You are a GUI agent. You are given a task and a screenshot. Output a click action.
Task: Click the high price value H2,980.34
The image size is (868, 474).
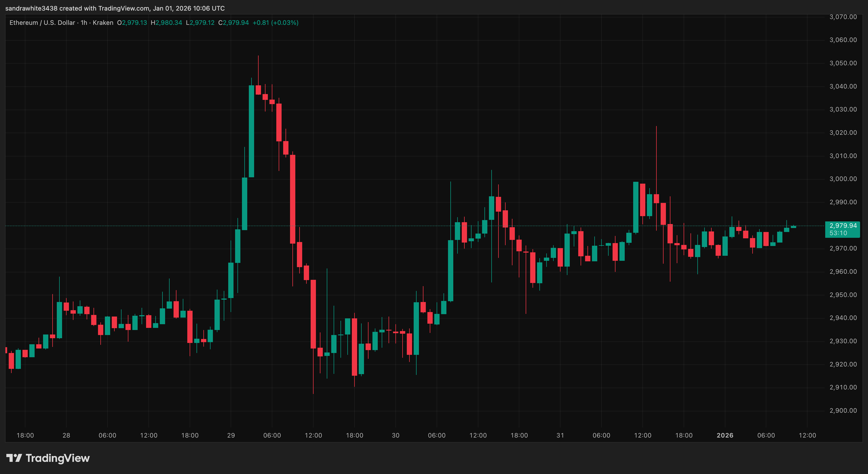(x=167, y=22)
